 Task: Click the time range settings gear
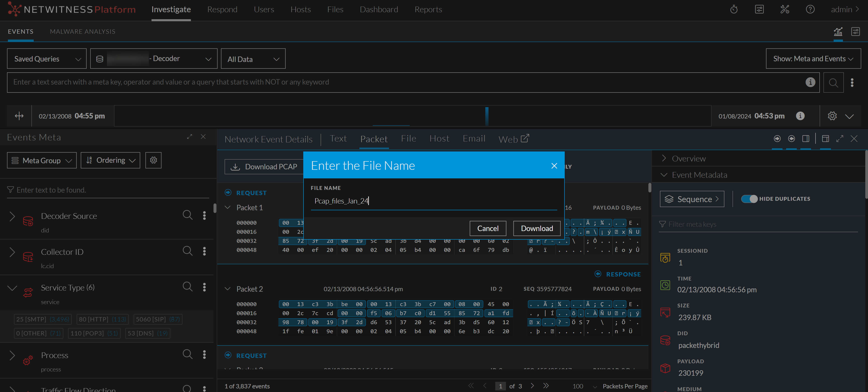pos(832,116)
